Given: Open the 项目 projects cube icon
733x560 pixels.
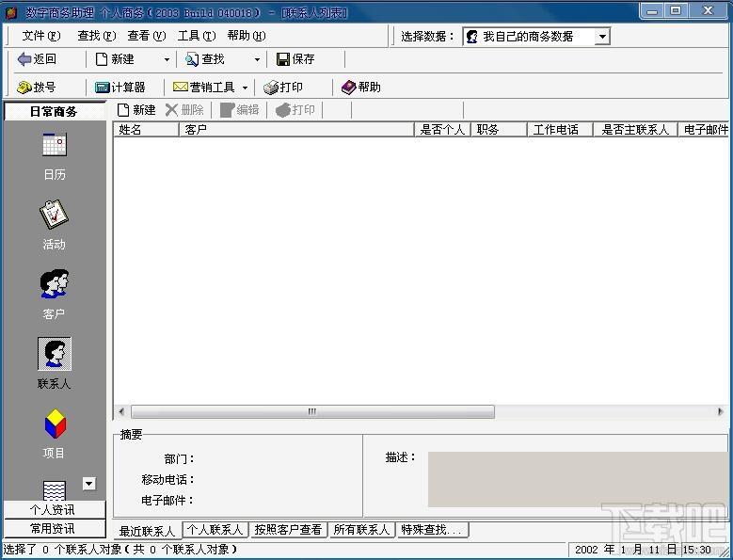Looking at the screenshot, I should pyautogui.click(x=55, y=433).
